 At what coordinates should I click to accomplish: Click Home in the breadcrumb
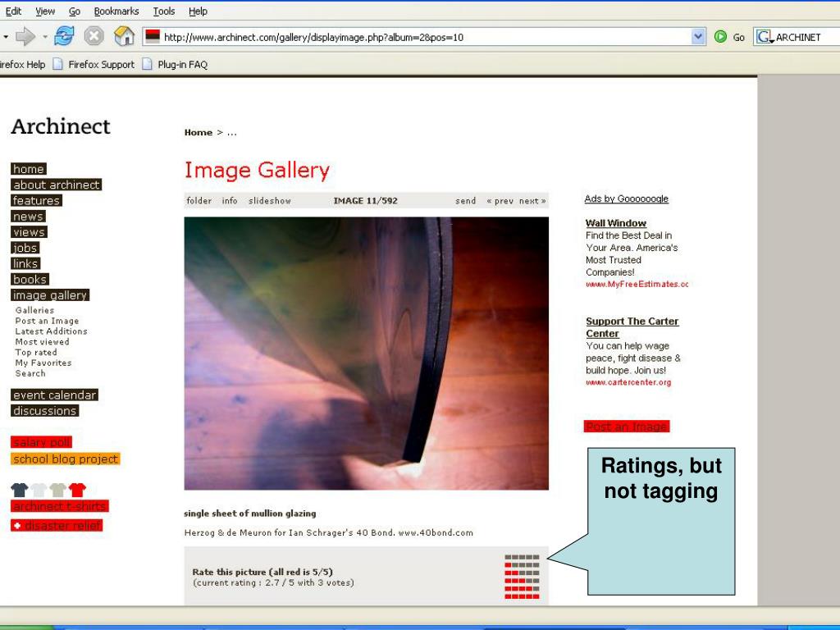(199, 132)
